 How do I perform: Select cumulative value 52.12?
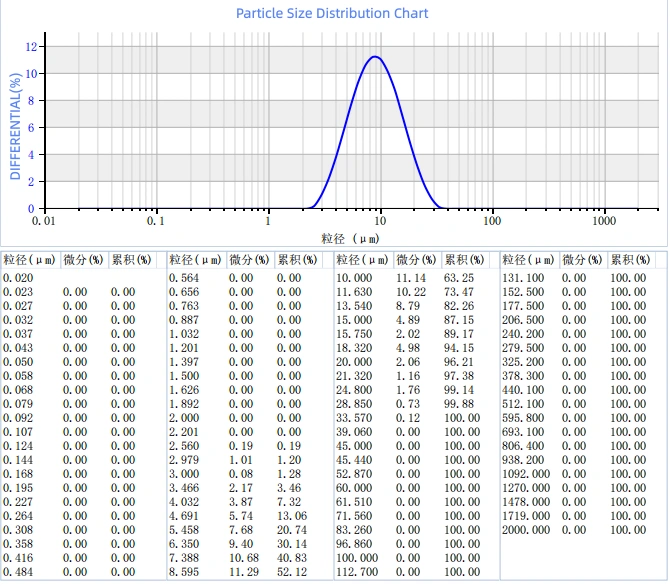click(x=292, y=572)
